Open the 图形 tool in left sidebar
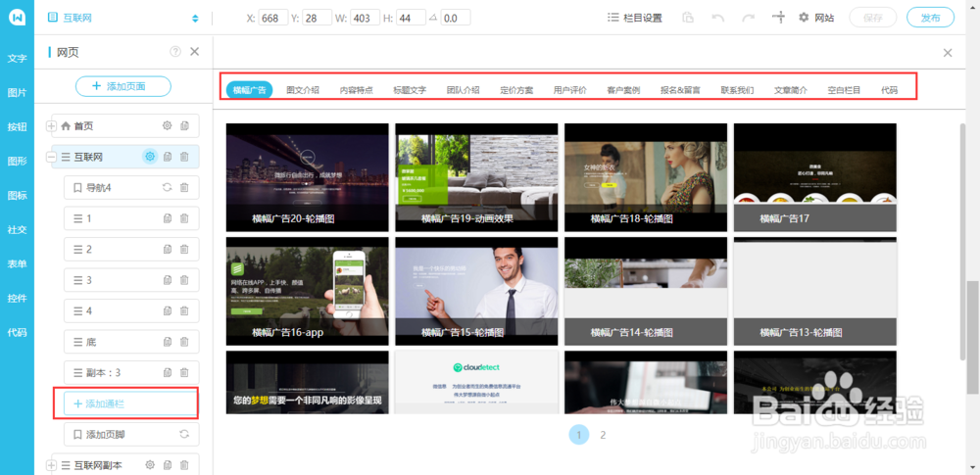The height and width of the screenshot is (475, 980). [x=17, y=162]
